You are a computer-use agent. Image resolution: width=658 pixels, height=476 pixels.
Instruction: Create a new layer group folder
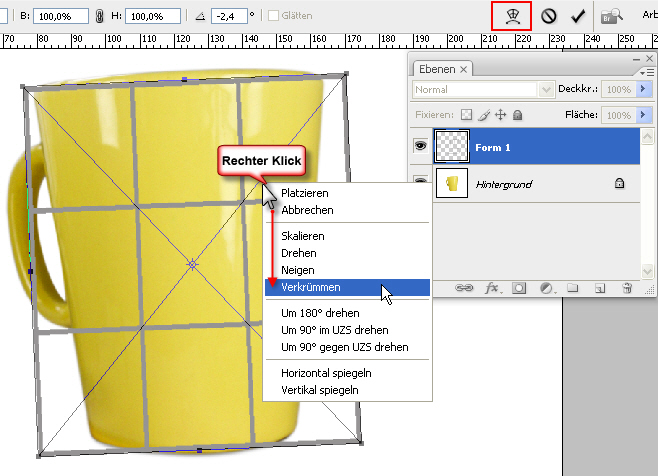click(573, 288)
